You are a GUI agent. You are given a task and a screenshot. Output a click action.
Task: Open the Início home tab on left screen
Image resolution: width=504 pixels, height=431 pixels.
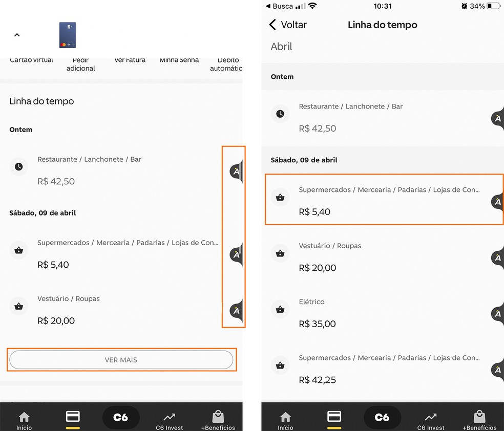(24, 420)
